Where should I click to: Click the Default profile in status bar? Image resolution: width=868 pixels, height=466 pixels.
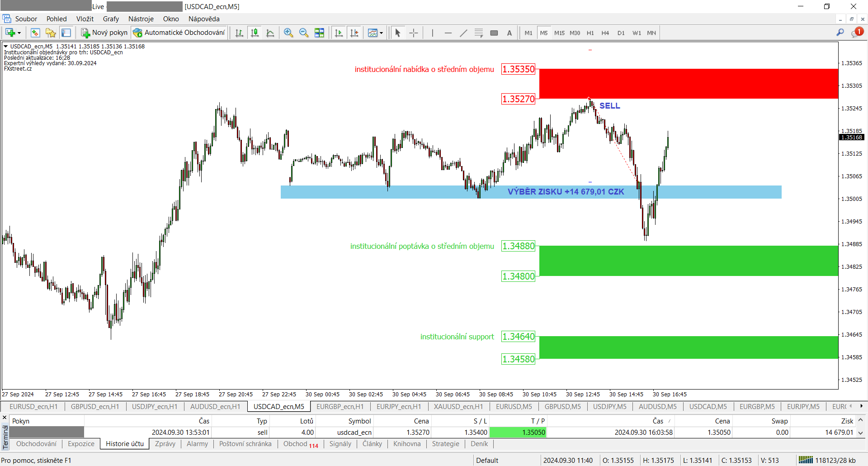[x=487, y=461]
